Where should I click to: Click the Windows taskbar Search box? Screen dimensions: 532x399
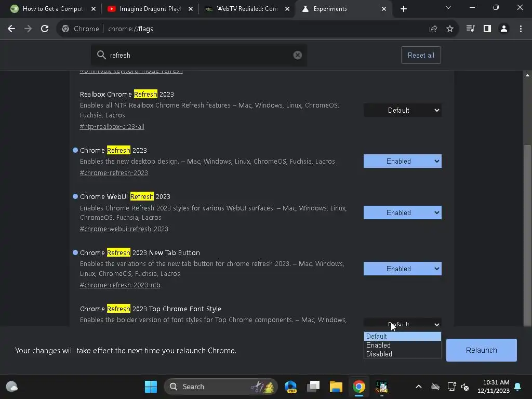pyautogui.click(x=221, y=387)
